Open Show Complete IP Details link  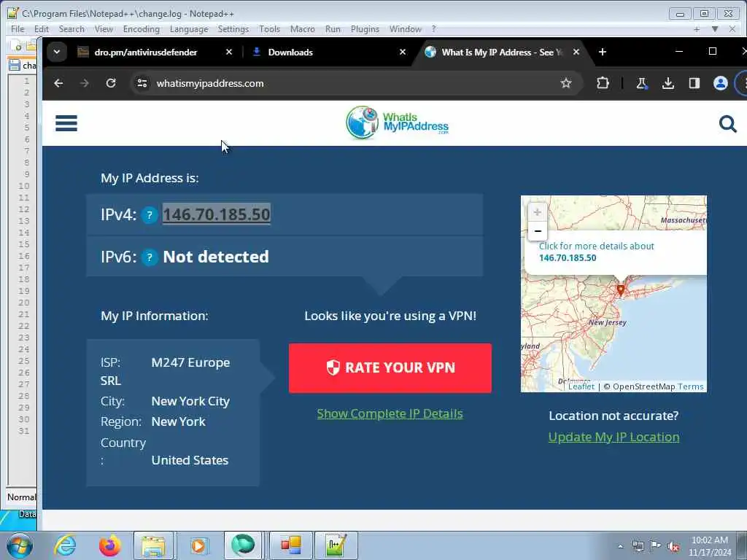[x=390, y=413]
